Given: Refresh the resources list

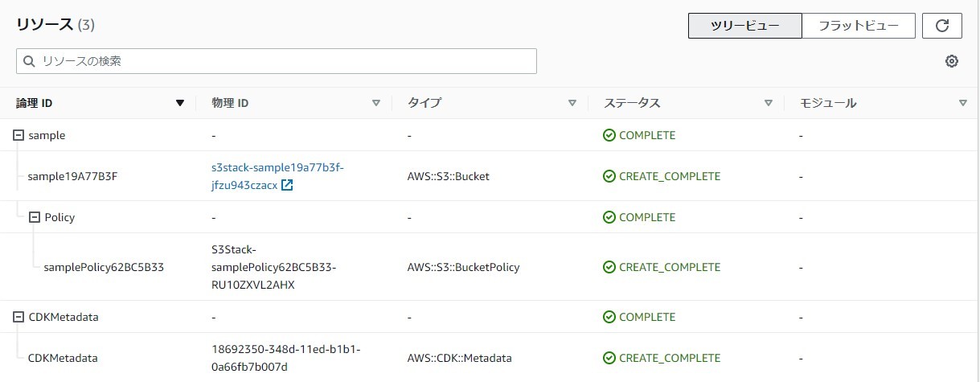Looking at the screenshot, I should click(x=942, y=26).
